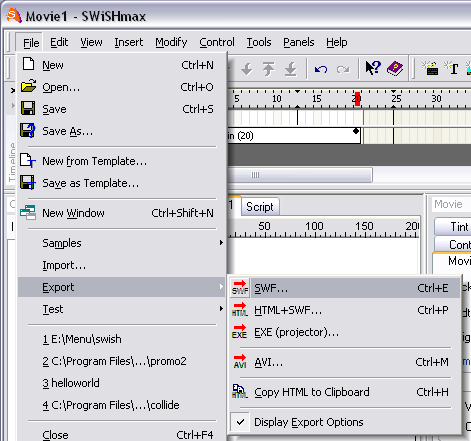Open the File menu
The width and height of the screenshot is (471, 441).
tap(31, 43)
